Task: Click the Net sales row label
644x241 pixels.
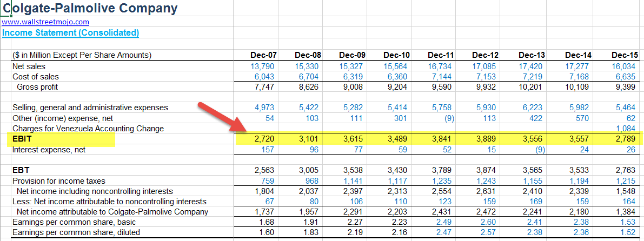Action: tap(29, 66)
